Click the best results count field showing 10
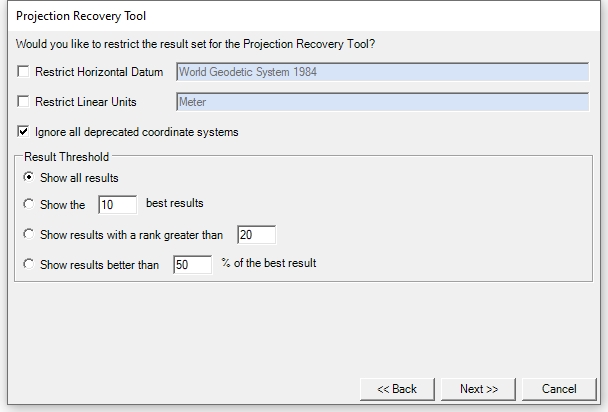This screenshot has height=412, width=608. point(117,204)
